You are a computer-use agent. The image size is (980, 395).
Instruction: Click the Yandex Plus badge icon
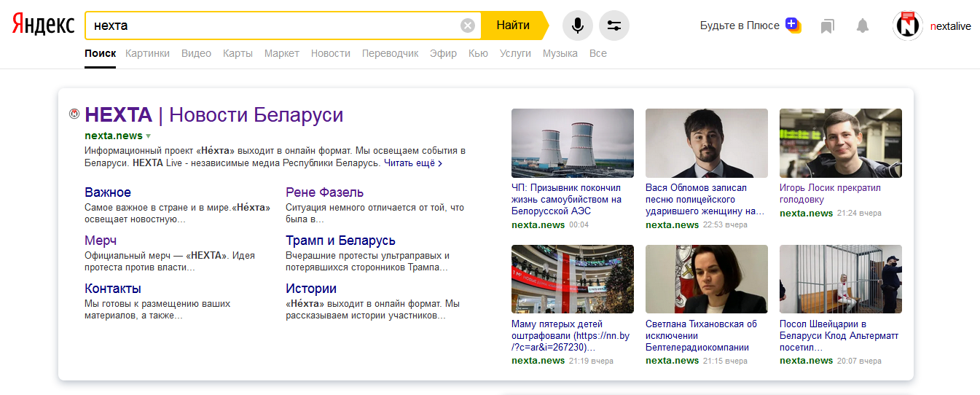point(793,25)
